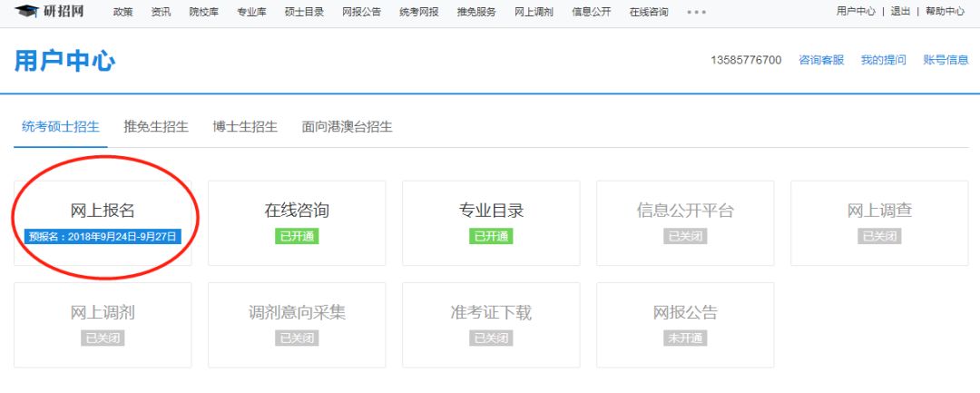Select 面向港澳台招生 tab

347,126
